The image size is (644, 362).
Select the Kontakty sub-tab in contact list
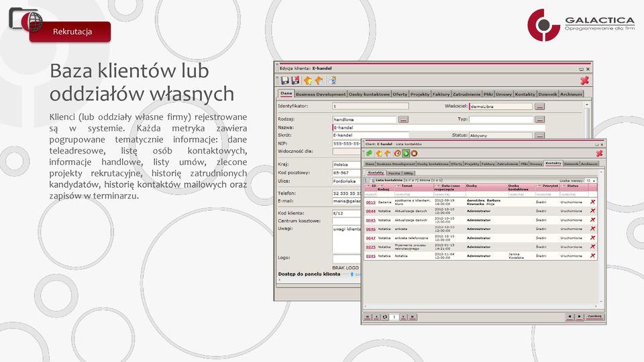point(376,173)
